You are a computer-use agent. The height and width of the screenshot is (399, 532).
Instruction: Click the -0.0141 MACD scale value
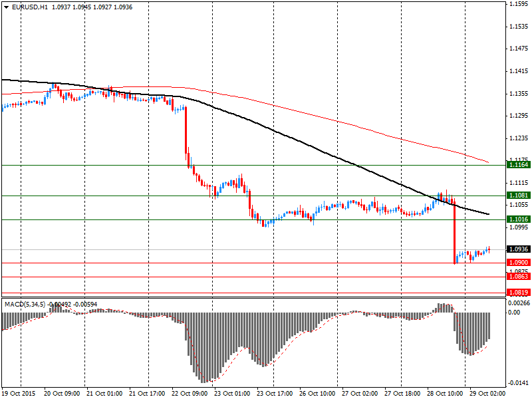pos(519,383)
